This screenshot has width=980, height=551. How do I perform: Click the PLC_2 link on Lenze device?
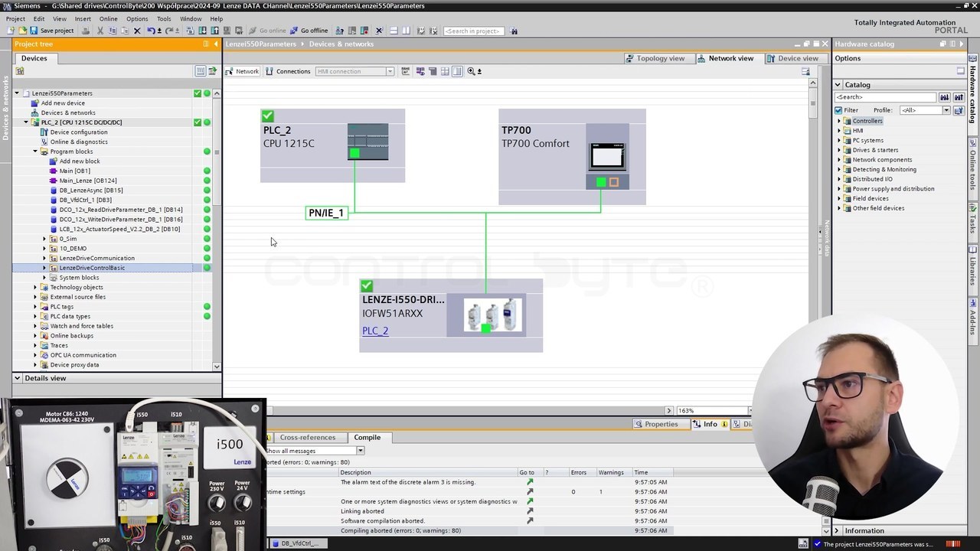click(375, 331)
